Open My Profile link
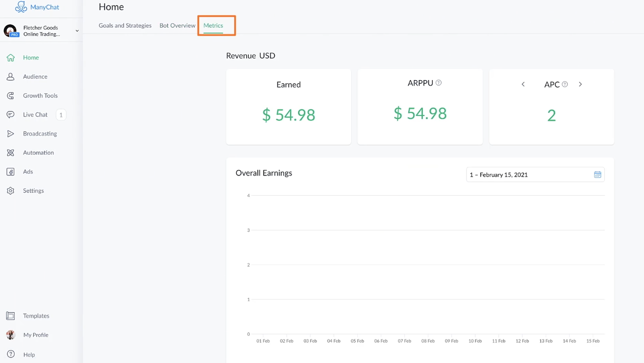The image size is (644, 363). pyautogui.click(x=36, y=335)
